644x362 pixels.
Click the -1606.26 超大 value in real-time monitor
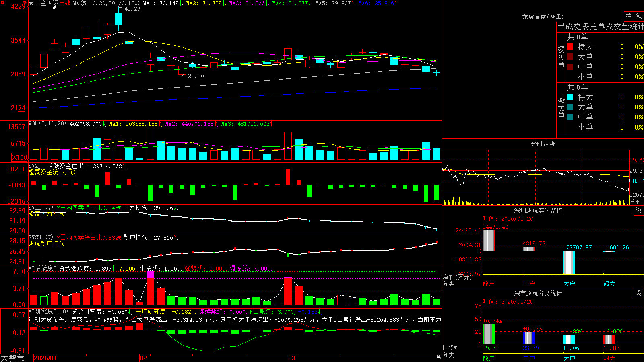616,247
